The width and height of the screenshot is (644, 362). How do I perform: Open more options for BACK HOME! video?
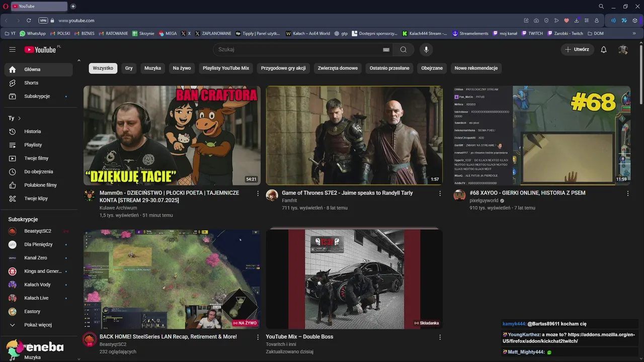pyautogui.click(x=258, y=337)
